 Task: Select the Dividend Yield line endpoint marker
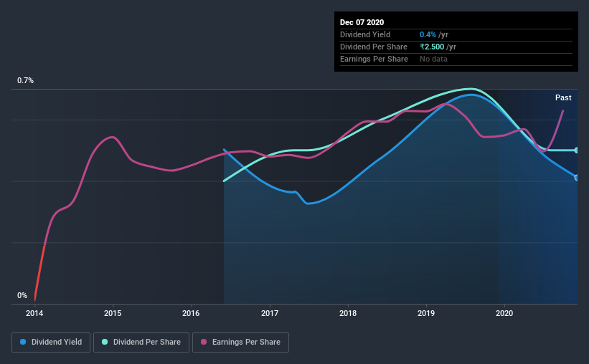pyautogui.click(x=576, y=178)
